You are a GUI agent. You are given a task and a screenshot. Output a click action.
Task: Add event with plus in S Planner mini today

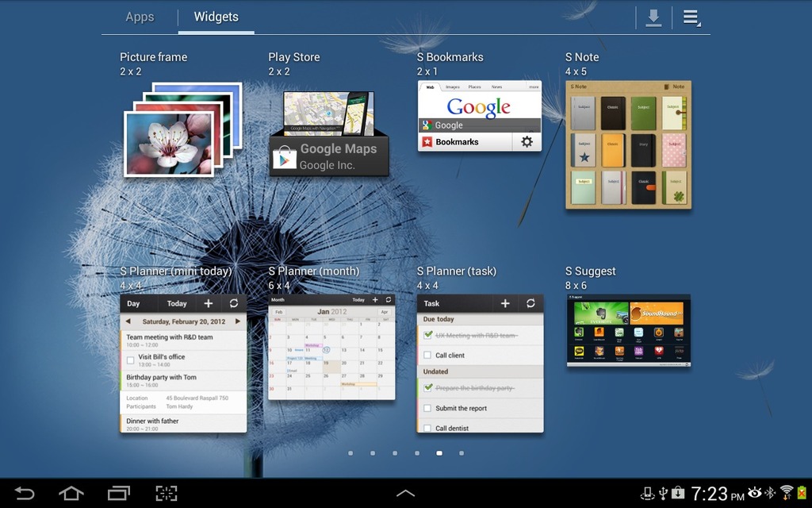tap(209, 304)
